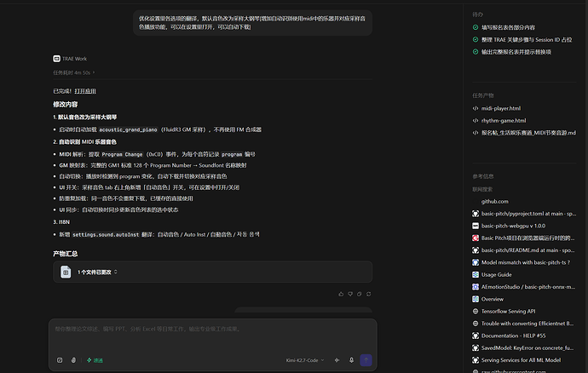This screenshot has height=373, width=588.
Task: Open basic-pitch/pyproject.toml reference
Action: [x=528, y=214]
